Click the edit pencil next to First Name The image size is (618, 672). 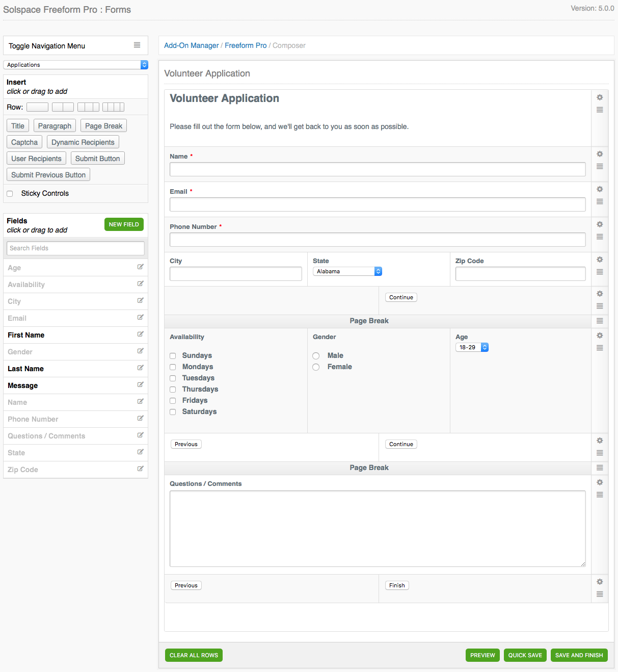140,334
